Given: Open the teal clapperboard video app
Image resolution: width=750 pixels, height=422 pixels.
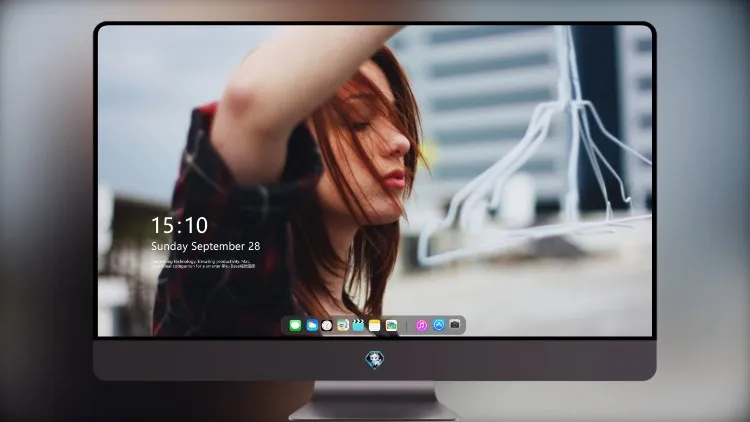Looking at the screenshot, I should pyautogui.click(x=358, y=325).
